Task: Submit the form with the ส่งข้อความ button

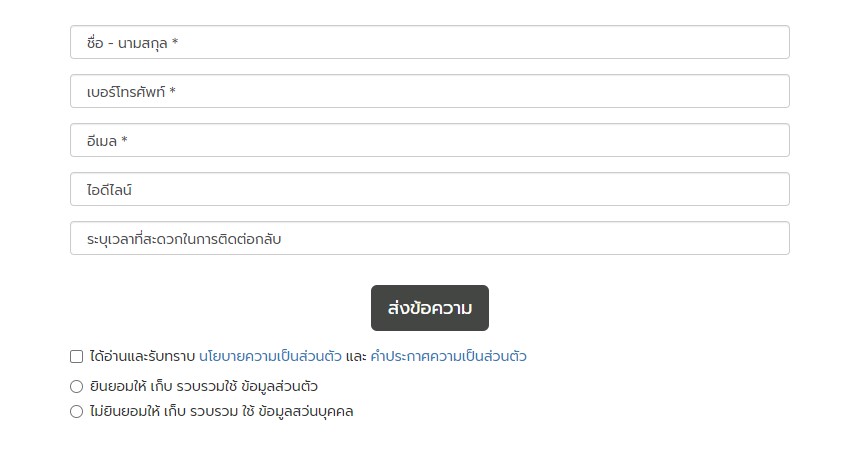Action: 430,308
